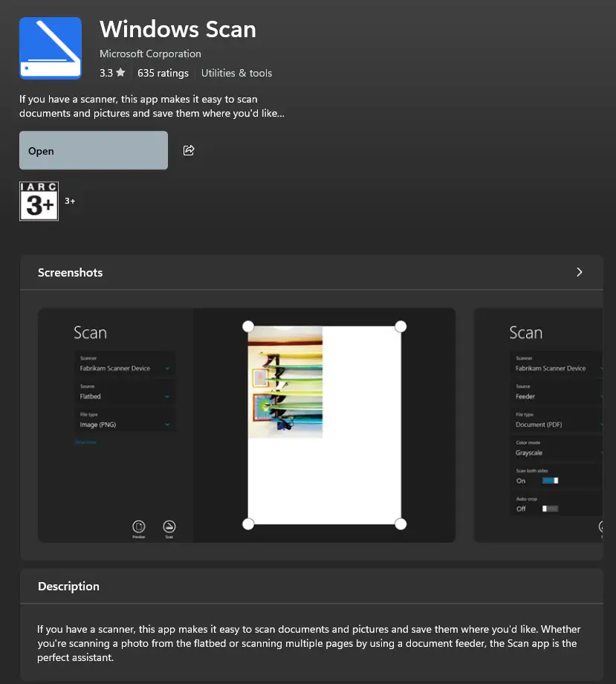616x684 pixels.
Task: Click the top-right crop handle circle
Action: coord(401,326)
